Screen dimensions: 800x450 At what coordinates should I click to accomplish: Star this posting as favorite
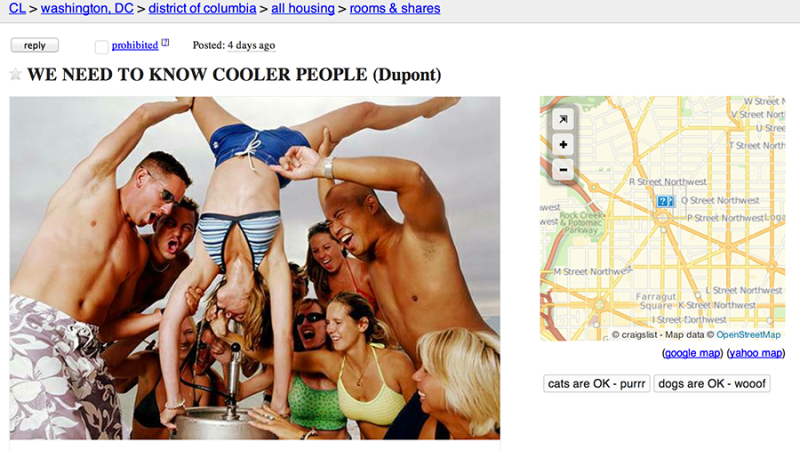point(15,74)
